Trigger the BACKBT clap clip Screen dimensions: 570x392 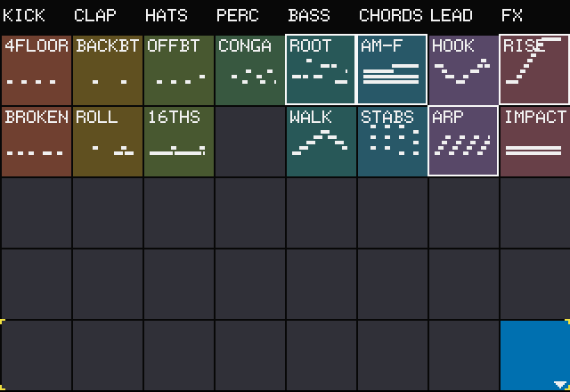tap(108, 69)
